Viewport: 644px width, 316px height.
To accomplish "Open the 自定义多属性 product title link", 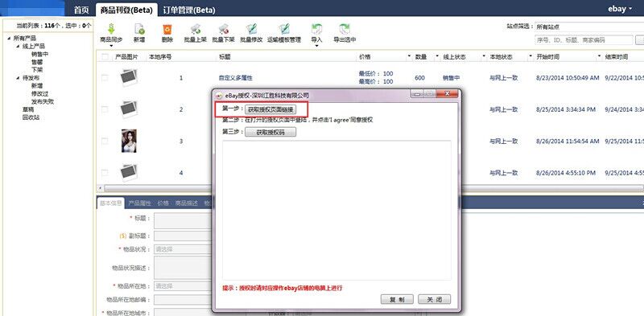I will [x=235, y=77].
